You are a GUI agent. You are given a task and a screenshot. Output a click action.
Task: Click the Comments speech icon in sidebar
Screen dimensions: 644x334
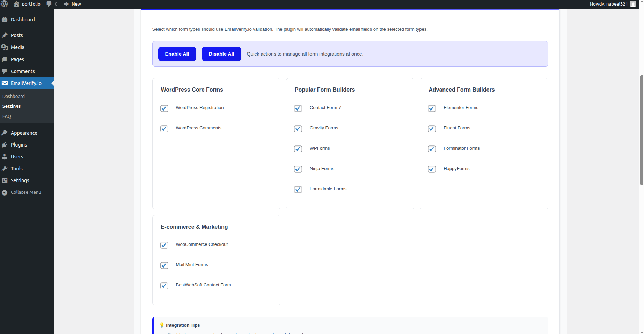5,71
